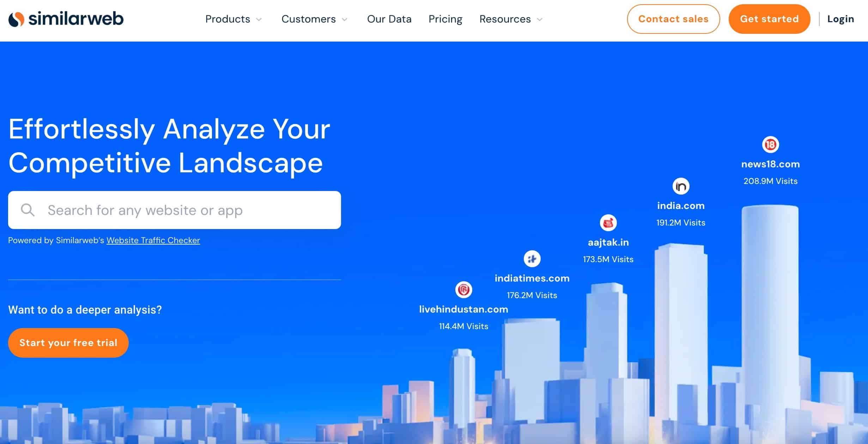
Task: Open the Pricing menu item
Action: click(x=445, y=19)
